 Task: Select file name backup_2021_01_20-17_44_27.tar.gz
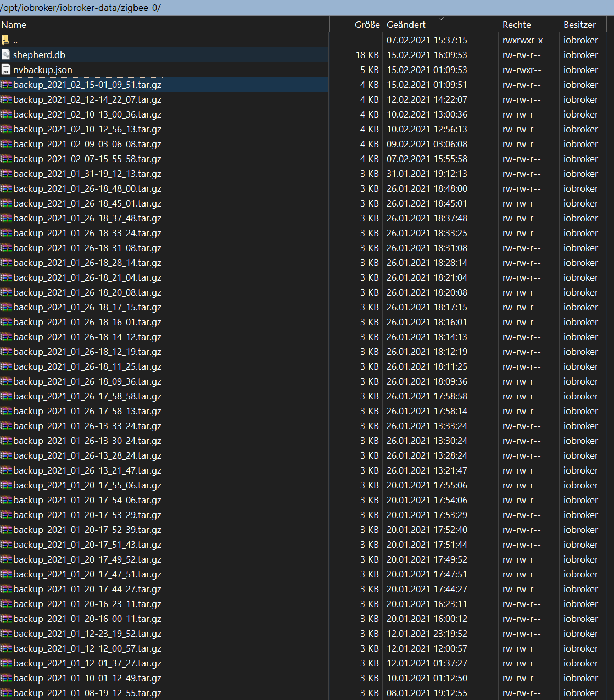(x=87, y=589)
